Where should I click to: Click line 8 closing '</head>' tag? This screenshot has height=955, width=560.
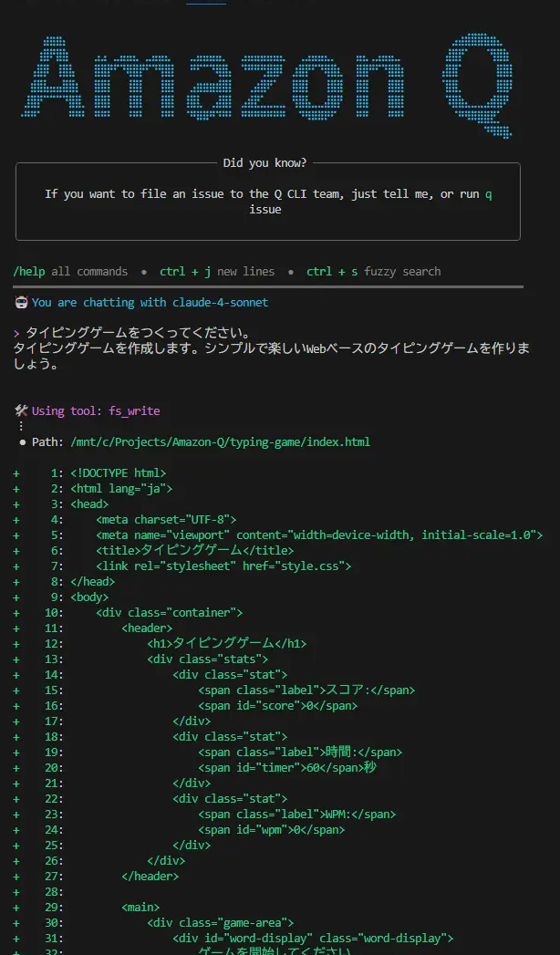point(92,582)
